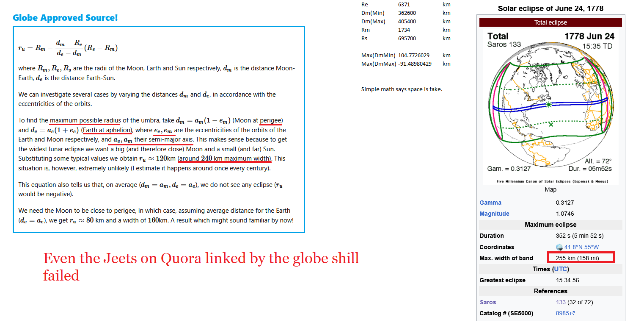Viewport: 644px width, 328px height.
Task: Click the globe icon beside the coordinates
Action: coord(559,247)
